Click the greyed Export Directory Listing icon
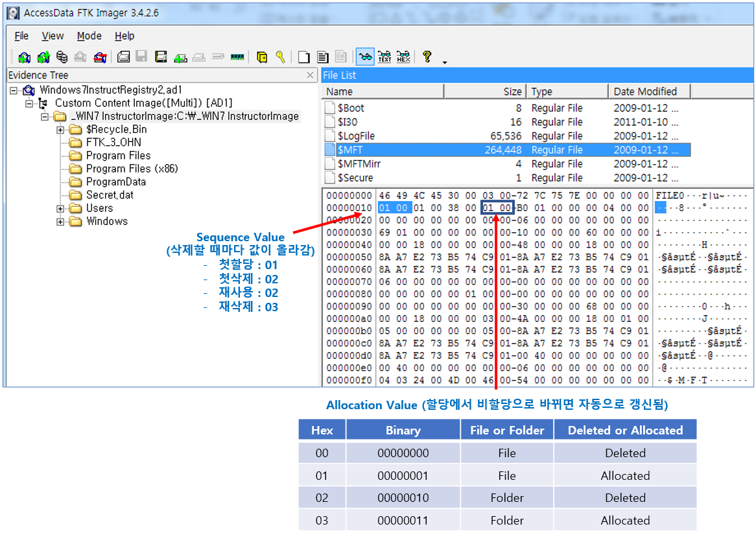 click(x=341, y=57)
